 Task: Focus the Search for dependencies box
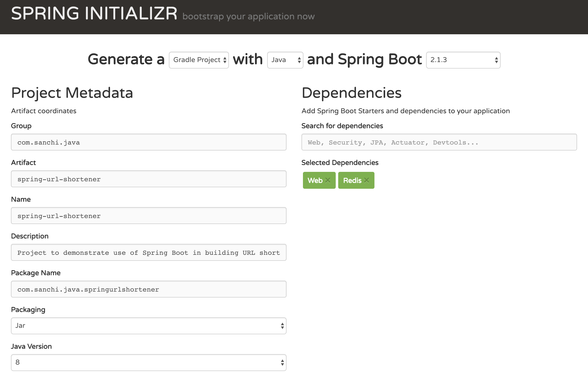pos(439,142)
